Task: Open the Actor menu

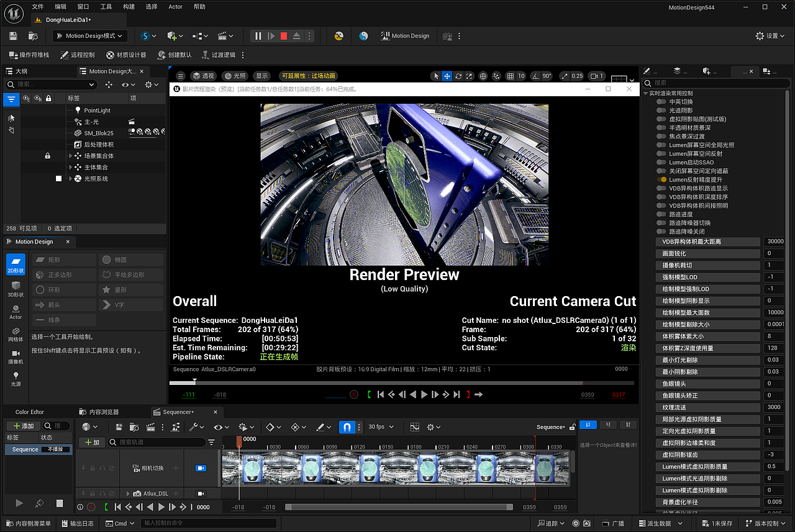Action: click(x=176, y=7)
